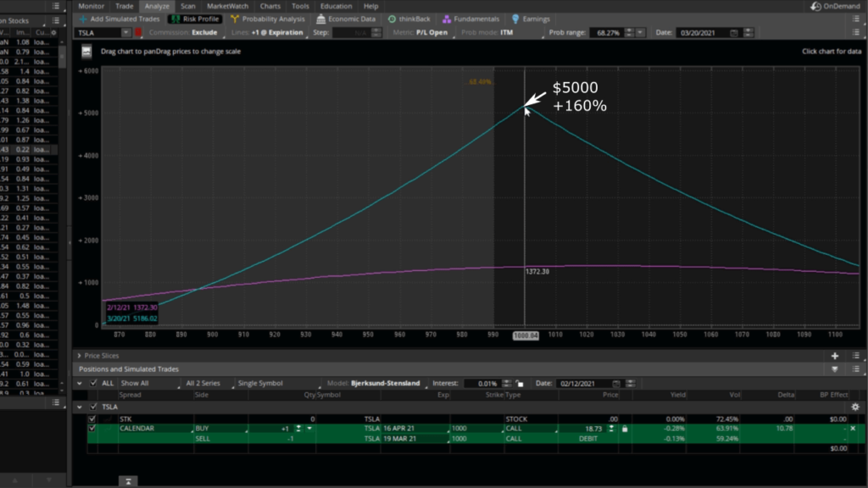
Task: Open the Show All dropdown
Action: pyautogui.click(x=149, y=383)
